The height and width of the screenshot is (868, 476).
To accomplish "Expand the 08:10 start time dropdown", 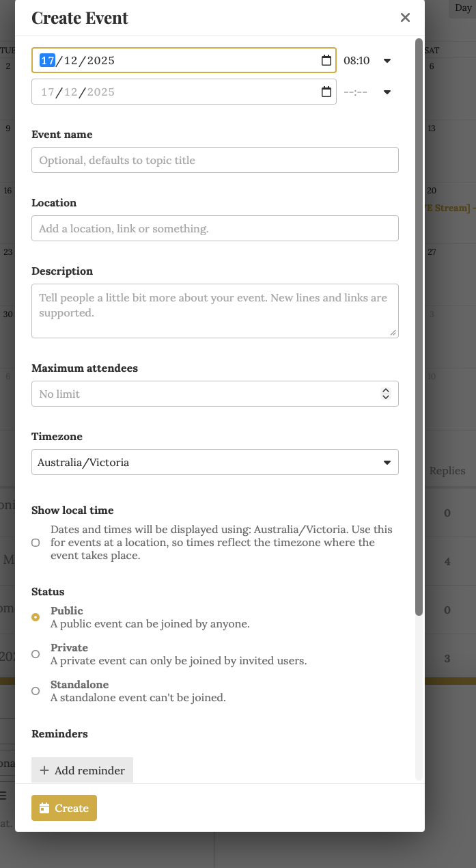I will [x=387, y=61].
